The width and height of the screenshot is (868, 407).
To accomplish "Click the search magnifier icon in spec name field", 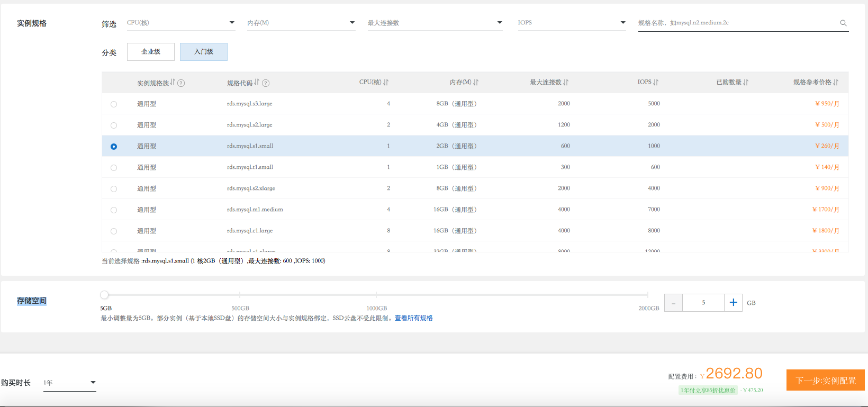I will [x=843, y=23].
